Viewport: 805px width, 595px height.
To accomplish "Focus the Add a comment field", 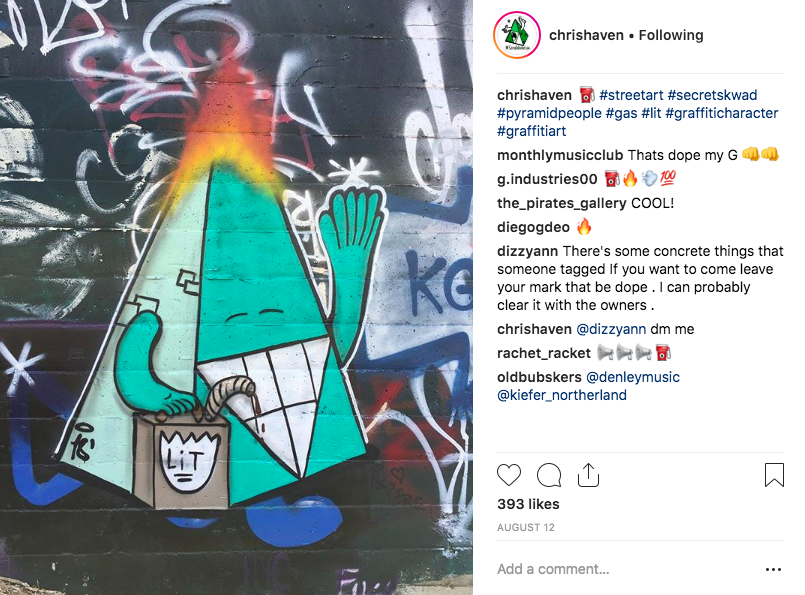I will [x=626, y=569].
